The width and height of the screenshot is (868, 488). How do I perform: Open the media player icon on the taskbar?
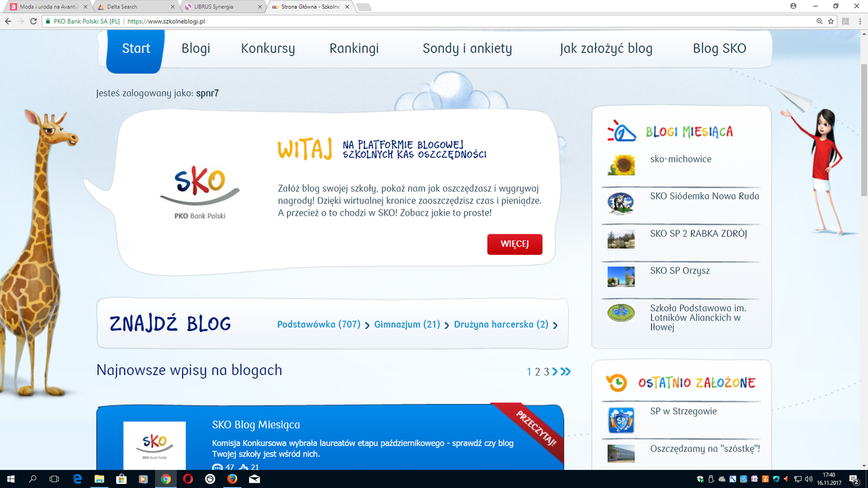[x=143, y=479]
